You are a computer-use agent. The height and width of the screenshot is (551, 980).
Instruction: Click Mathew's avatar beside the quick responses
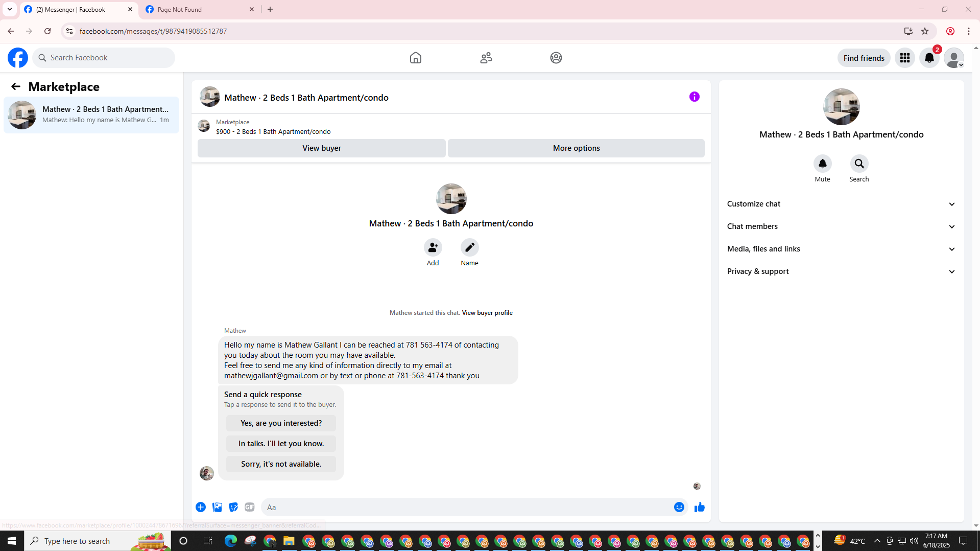207,473
